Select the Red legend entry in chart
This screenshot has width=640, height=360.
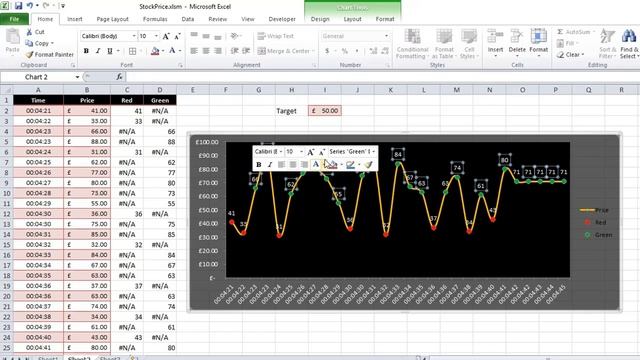(x=595, y=222)
